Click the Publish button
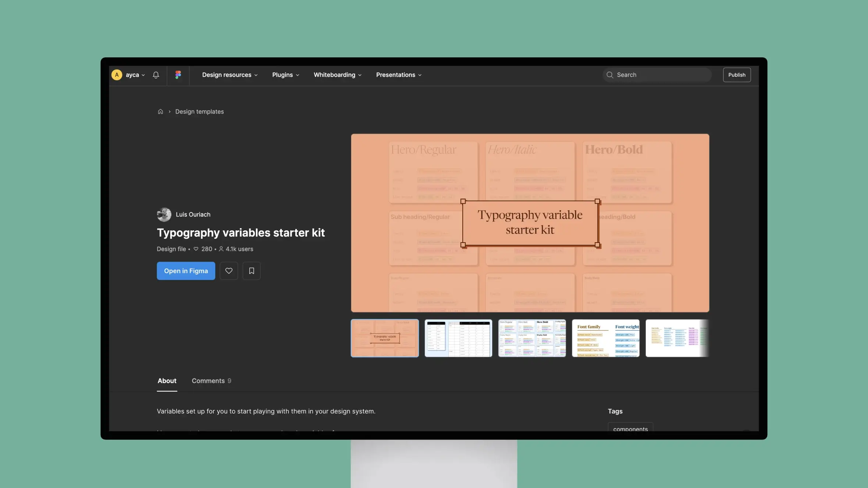Viewport: 868px width, 488px height. [x=736, y=75]
